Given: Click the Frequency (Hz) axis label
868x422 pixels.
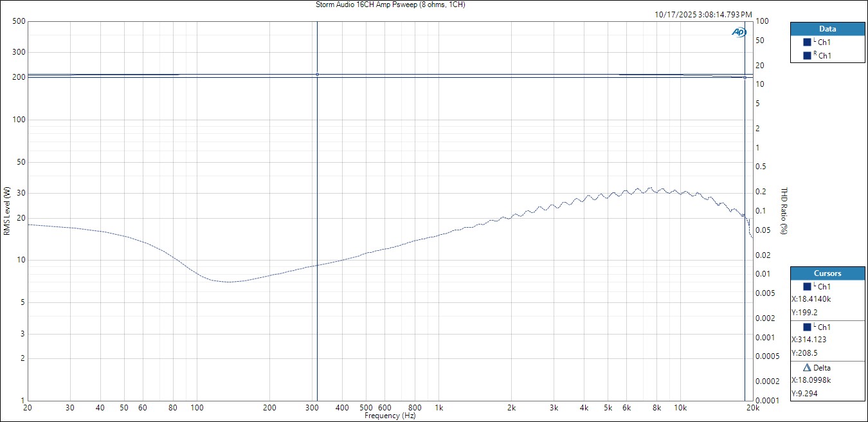Looking at the screenshot, I should pyautogui.click(x=390, y=416).
